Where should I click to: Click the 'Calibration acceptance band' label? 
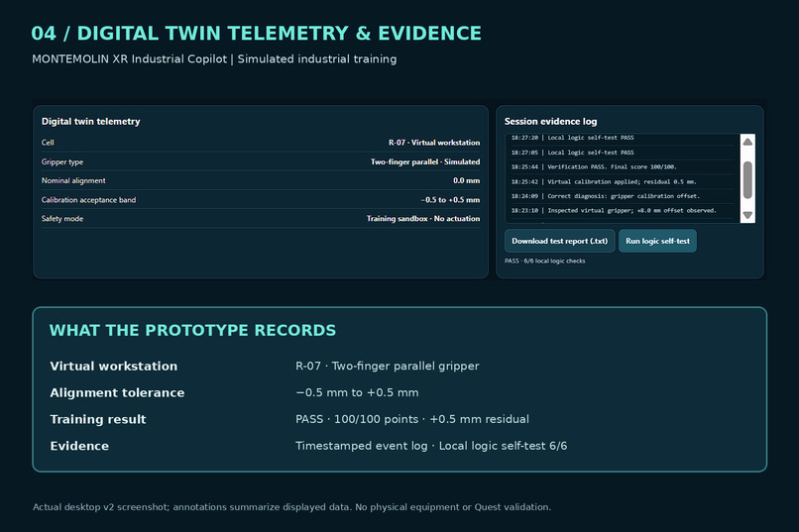pos(88,200)
